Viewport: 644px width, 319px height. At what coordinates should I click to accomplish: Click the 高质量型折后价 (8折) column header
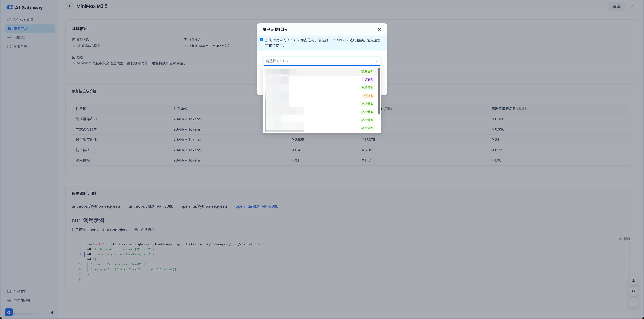509,109
